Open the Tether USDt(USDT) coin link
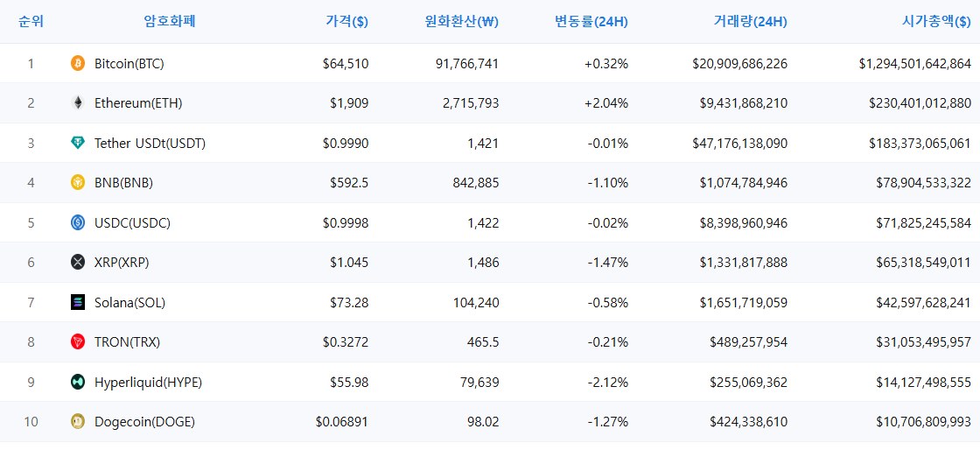The image size is (980, 450). (150, 143)
